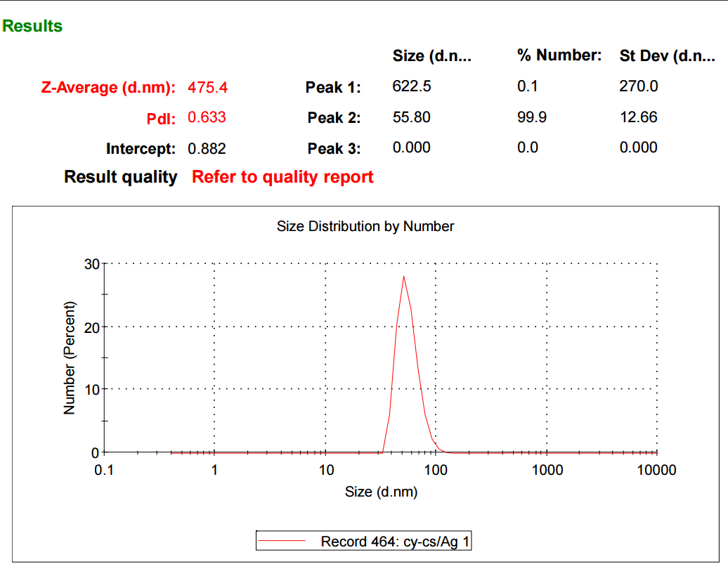Click the Result quality label

tap(121, 177)
